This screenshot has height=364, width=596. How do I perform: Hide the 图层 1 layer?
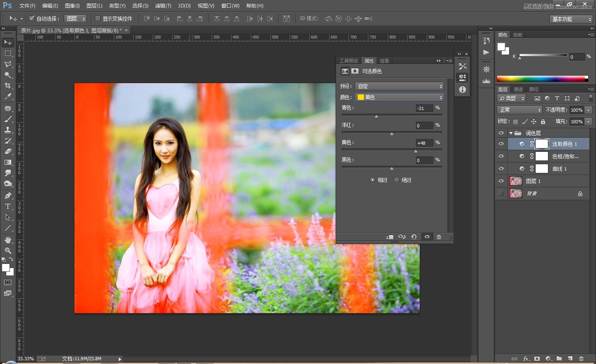pos(501,181)
